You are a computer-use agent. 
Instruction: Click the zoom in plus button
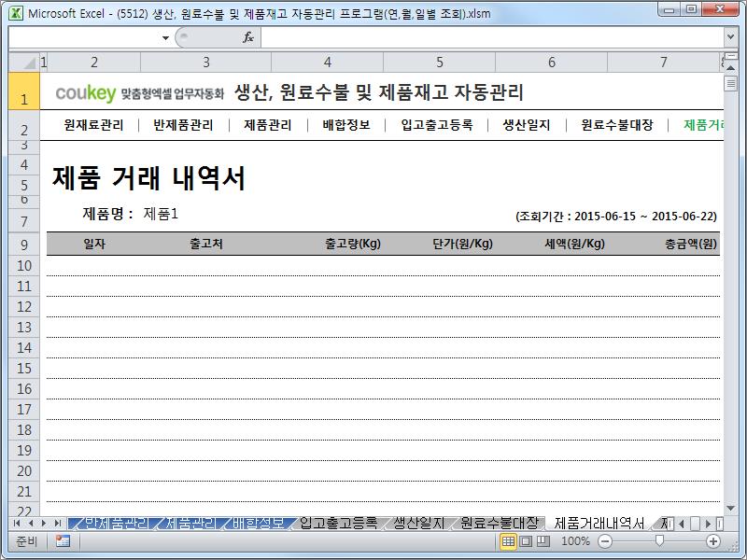point(713,541)
